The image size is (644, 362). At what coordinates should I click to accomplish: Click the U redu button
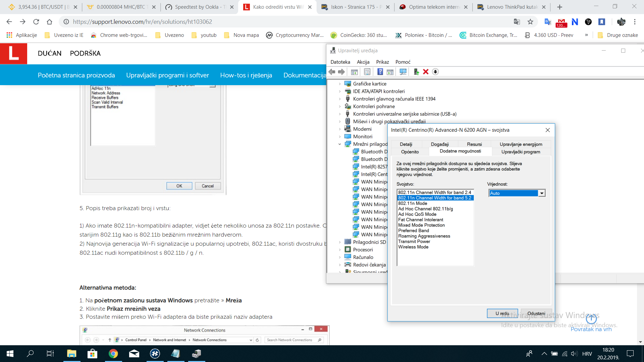point(502,313)
